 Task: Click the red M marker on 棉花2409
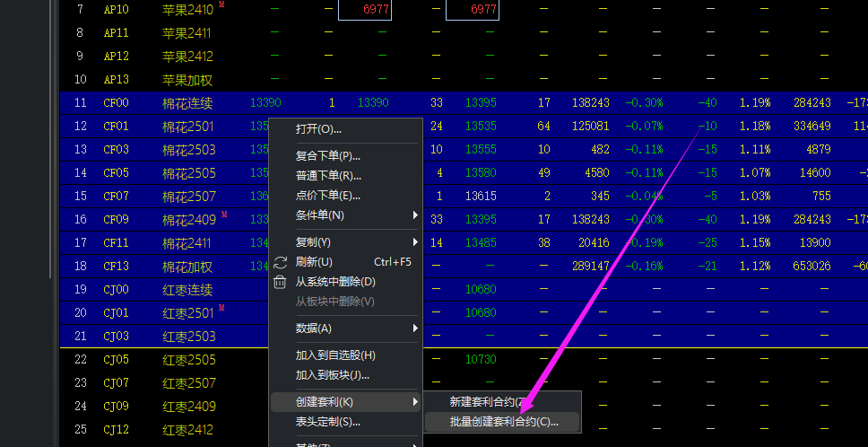pos(224,214)
